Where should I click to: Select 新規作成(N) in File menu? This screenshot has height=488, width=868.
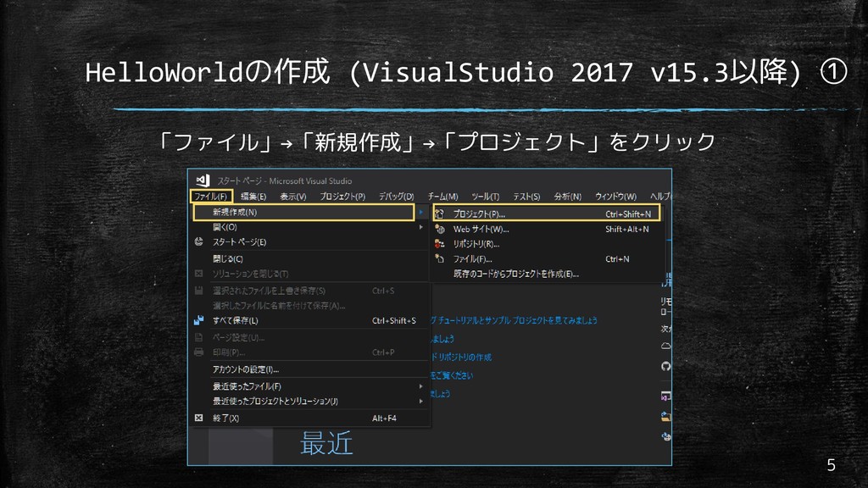(303, 213)
